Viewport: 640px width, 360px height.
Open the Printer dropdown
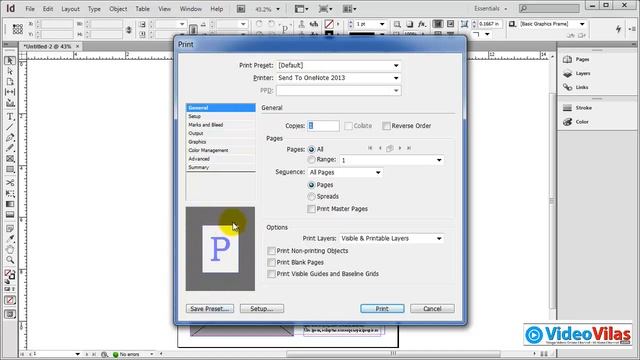(338, 78)
